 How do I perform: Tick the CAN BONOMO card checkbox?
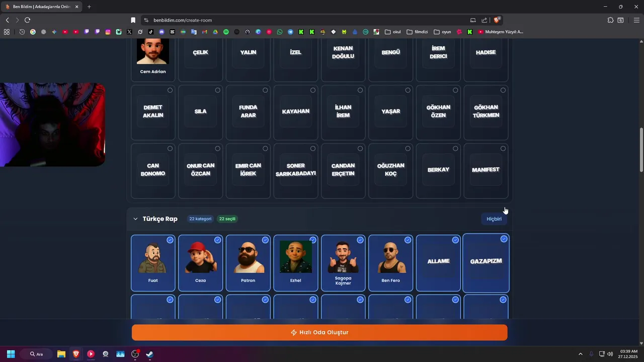pos(170,148)
